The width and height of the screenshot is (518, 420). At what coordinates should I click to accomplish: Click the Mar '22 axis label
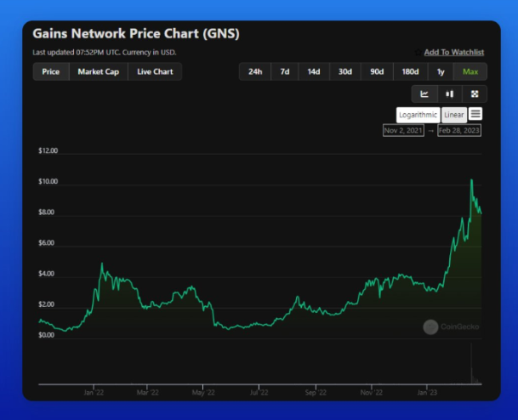(x=147, y=393)
